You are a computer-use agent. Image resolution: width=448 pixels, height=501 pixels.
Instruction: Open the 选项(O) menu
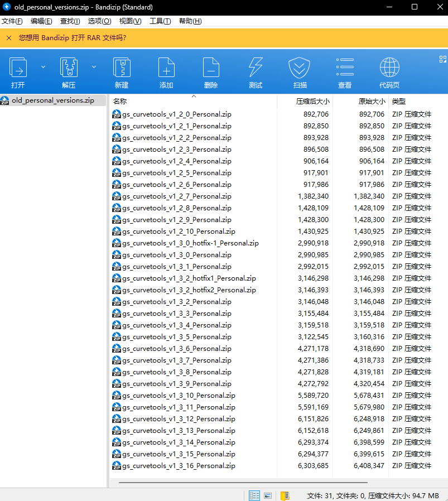[99, 21]
